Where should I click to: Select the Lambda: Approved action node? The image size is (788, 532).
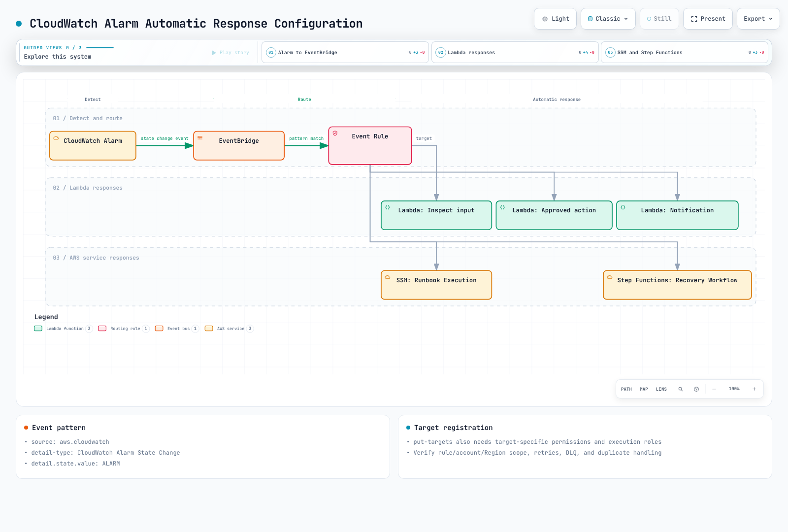pyautogui.click(x=554, y=215)
